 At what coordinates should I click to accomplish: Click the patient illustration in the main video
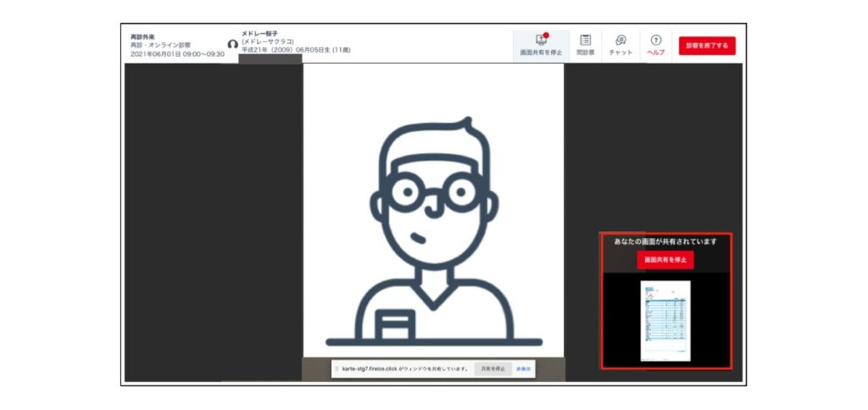(433, 229)
